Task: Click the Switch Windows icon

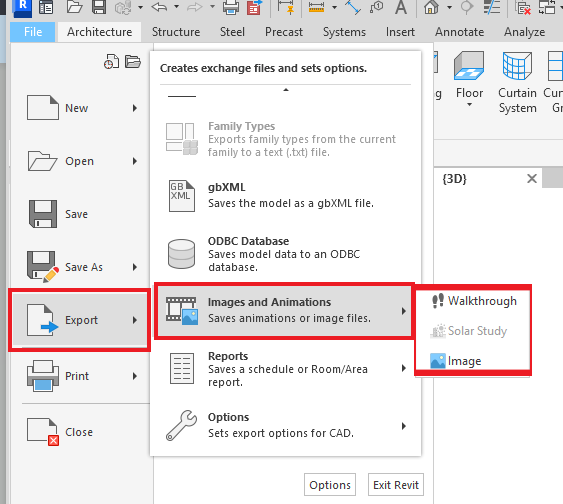Action: (547, 7)
